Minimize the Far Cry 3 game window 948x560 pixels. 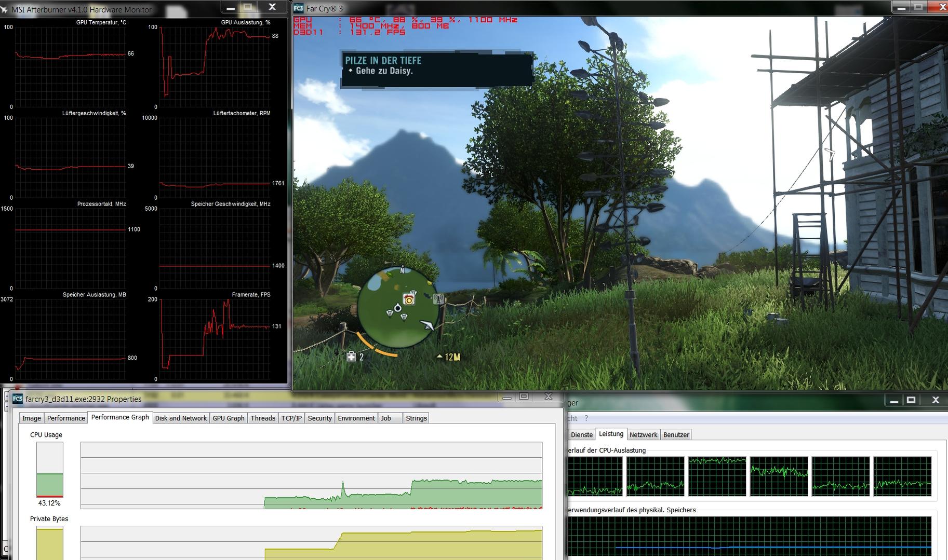[x=901, y=7]
